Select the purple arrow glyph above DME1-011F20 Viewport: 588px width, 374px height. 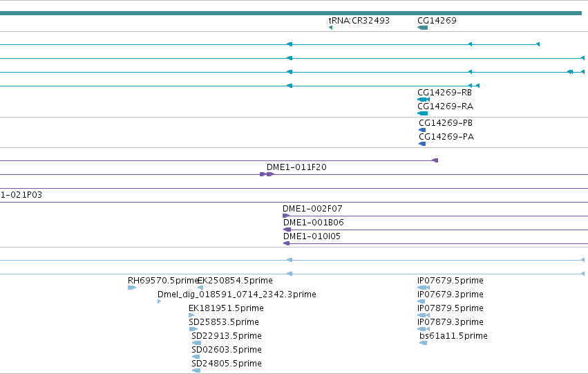(435, 160)
